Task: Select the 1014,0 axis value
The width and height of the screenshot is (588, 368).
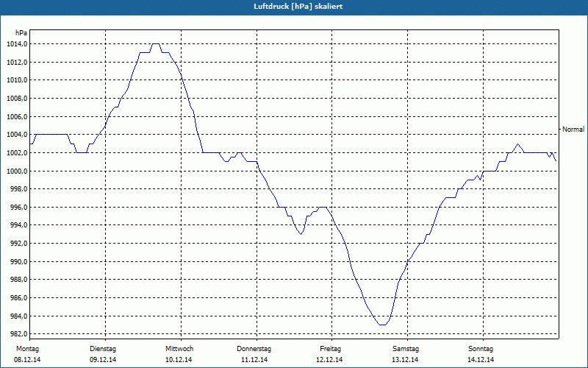Action: pyautogui.click(x=17, y=44)
